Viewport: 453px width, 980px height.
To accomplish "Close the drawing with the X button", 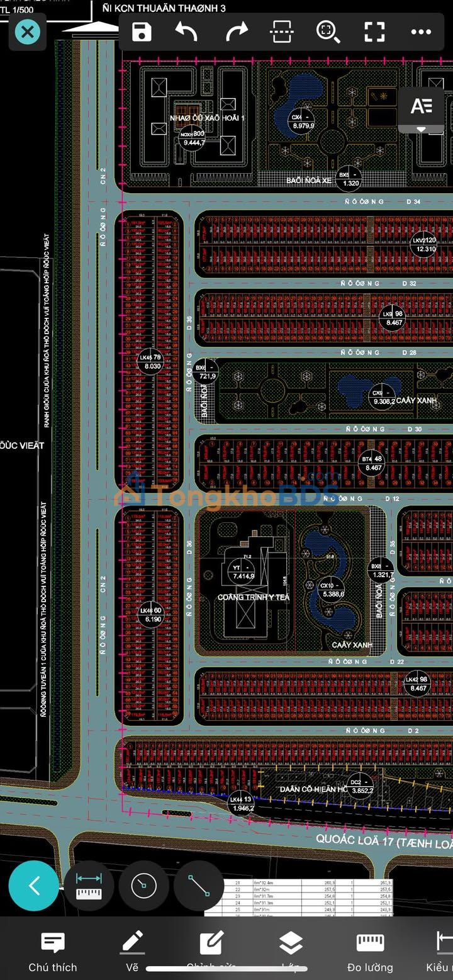I will pyautogui.click(x=27, y=32).
